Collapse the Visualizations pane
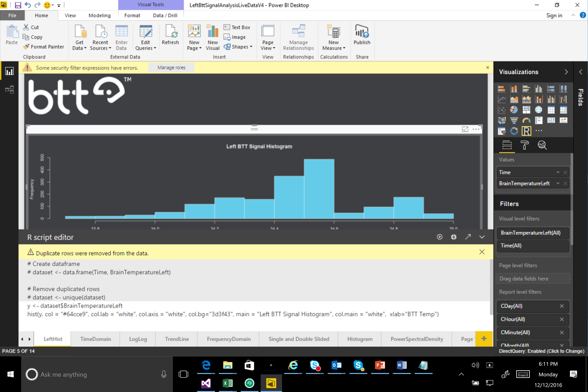Screen dimensions: 588x392 coord(566,72)
